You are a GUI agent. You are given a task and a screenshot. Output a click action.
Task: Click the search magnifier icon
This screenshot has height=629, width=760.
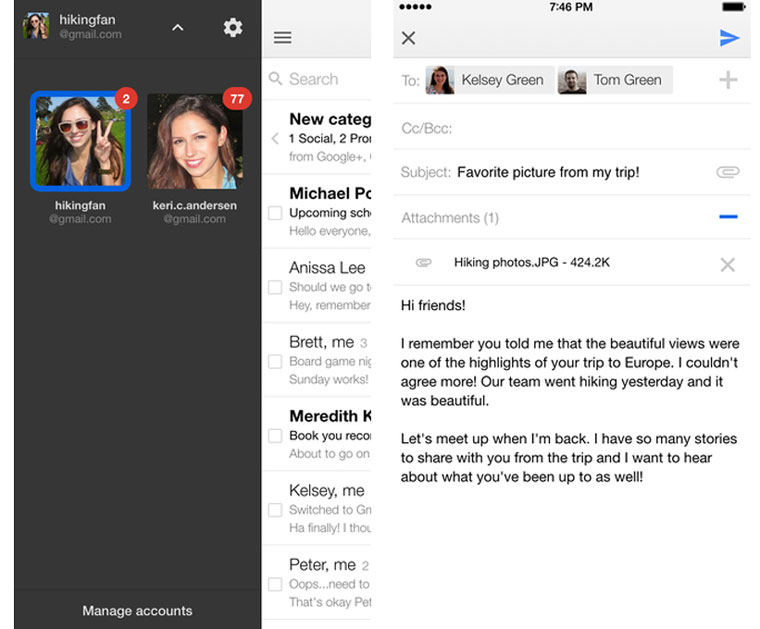click(x=275, y=79)
